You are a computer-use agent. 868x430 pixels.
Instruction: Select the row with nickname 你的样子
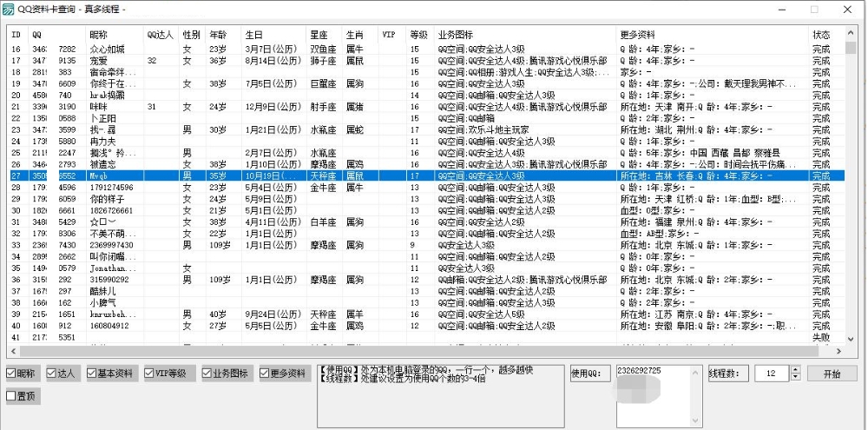tap(427, 199)
